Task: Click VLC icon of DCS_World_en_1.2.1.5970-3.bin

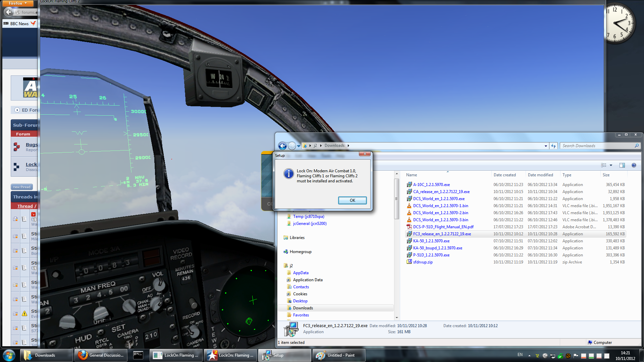Action: [409, 220]
